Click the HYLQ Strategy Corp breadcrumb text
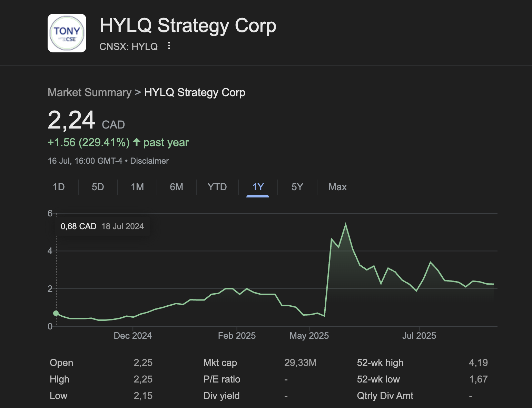532x408 pixels. coord(195,92)
